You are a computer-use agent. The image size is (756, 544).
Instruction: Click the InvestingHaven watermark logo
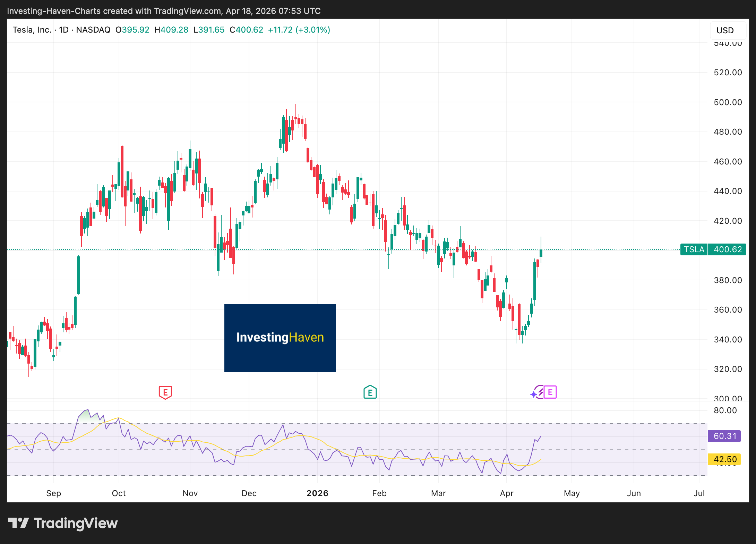point(280,338)
